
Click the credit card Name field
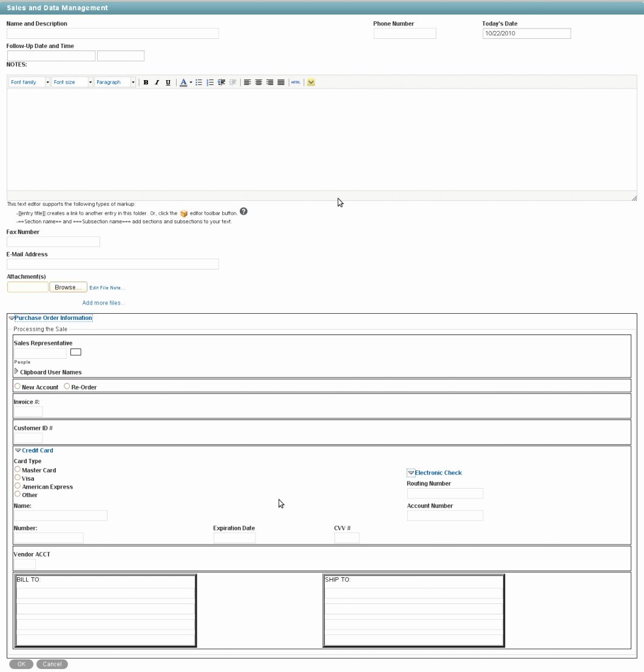pos(61,515)
